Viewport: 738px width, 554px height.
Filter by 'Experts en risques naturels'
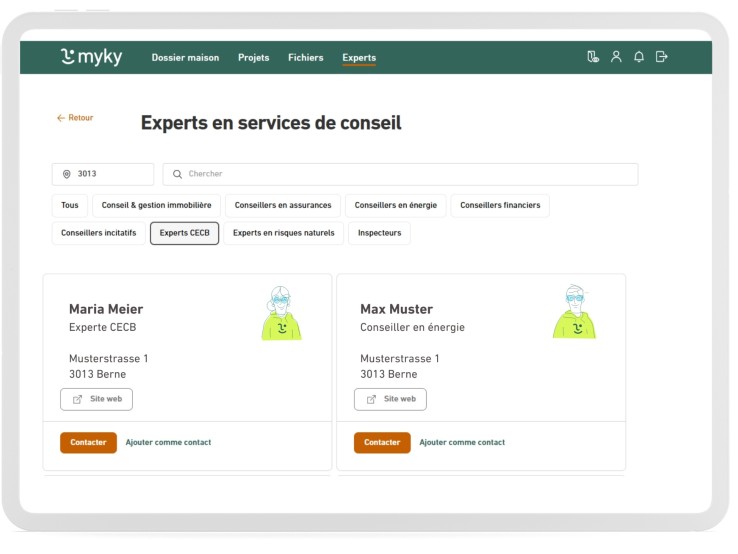[x=283, y=233]
